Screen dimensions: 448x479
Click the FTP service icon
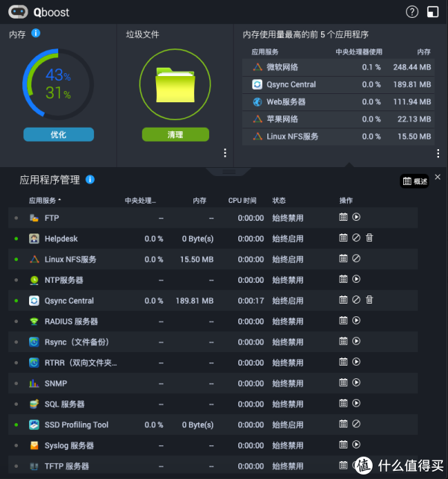[x=34, y=218]
